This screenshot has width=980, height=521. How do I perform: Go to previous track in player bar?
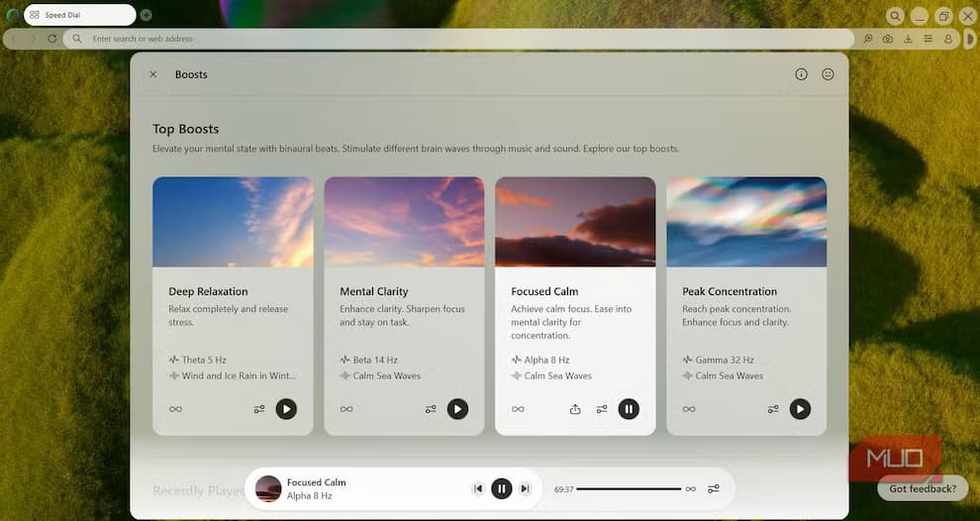point(478,488)
